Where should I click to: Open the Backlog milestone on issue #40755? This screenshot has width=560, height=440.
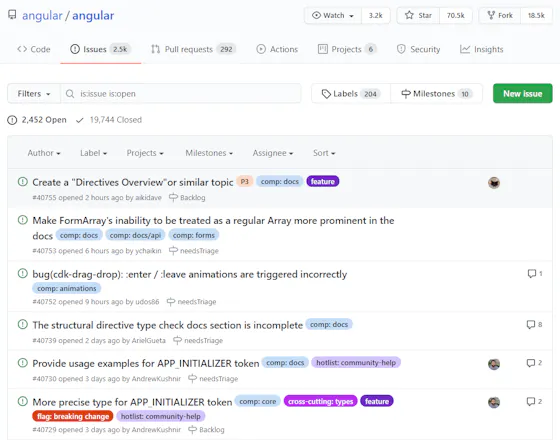click(187, 198)
